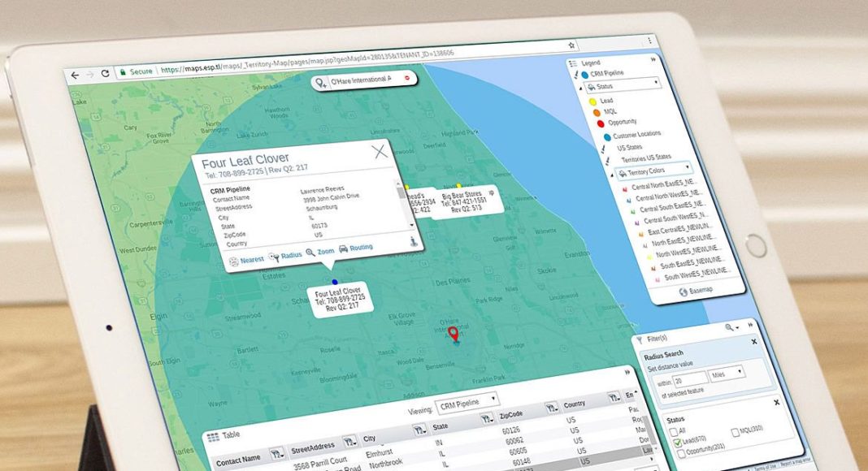Go back using browser back arrow
This screenshot has height=471, width=868.
click(x=76, y=76)
